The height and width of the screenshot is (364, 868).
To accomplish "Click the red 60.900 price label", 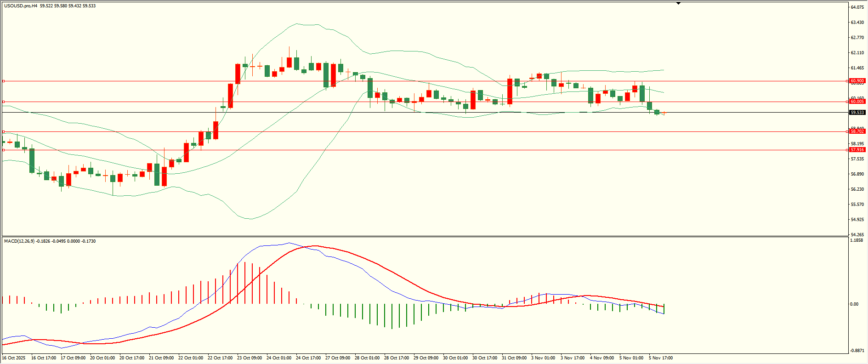I will 857,81.
